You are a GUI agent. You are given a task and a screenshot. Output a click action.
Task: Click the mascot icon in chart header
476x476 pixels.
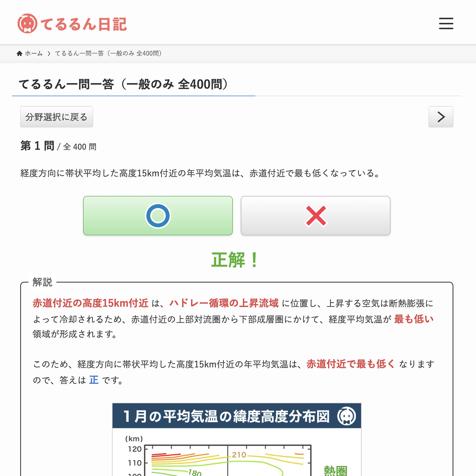point(346,416)
